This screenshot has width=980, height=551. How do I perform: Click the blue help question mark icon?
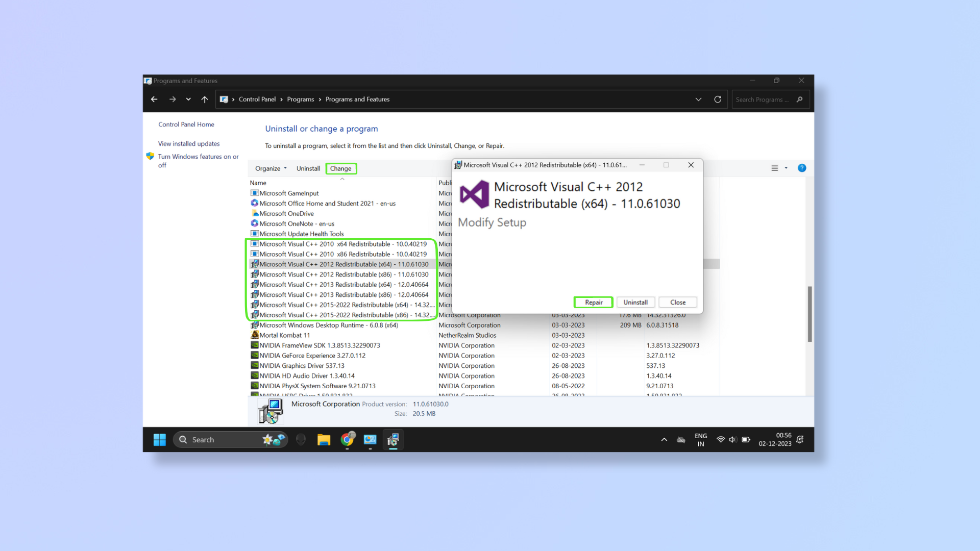tap(802, 168)
